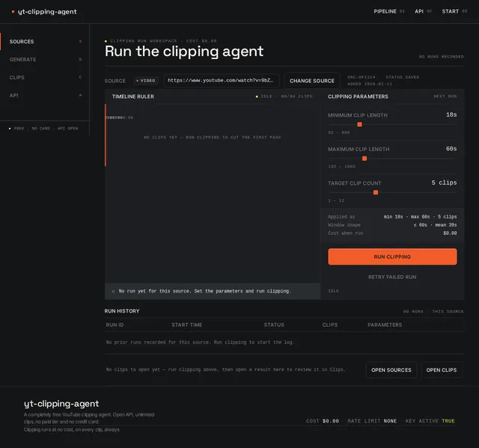479x448 pixels.
Task: Click 'min 18s · max 60s · 5 clips' summary
Action: point(421,217)
